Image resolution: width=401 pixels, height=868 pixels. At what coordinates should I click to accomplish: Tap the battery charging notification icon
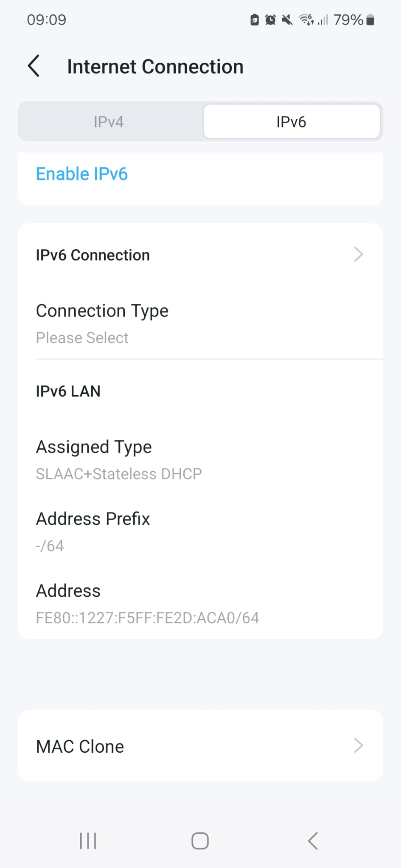[254, 19]
